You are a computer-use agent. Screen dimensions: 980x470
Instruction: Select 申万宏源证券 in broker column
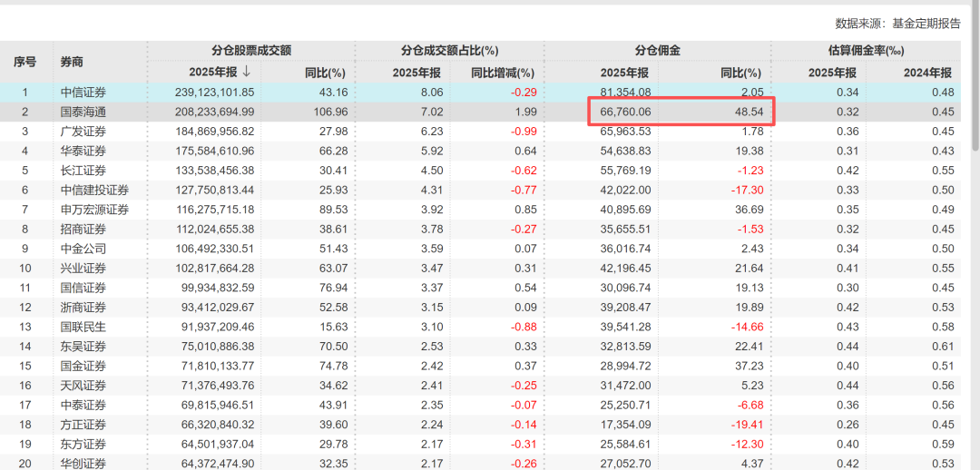pos(94,210)
